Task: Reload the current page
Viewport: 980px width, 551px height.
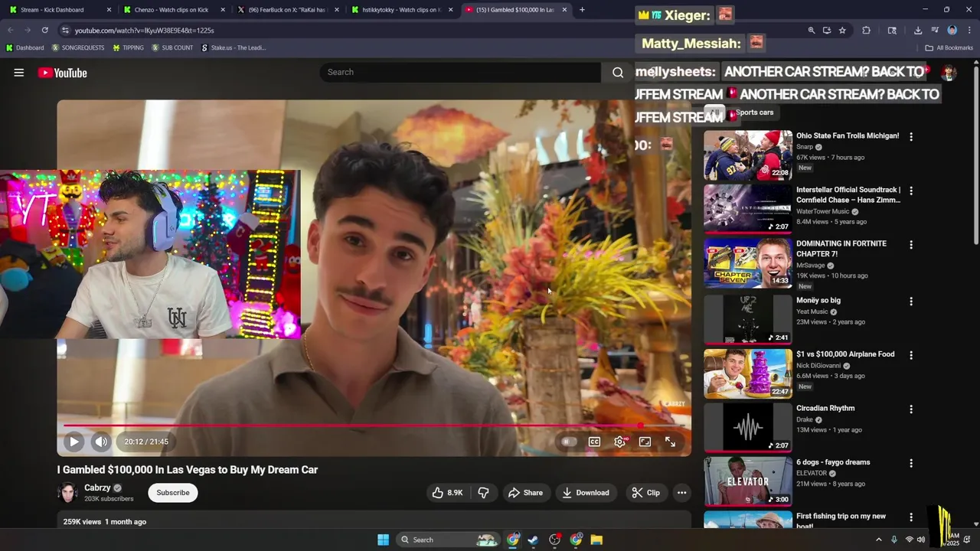Action: click(x=45, y=30)
